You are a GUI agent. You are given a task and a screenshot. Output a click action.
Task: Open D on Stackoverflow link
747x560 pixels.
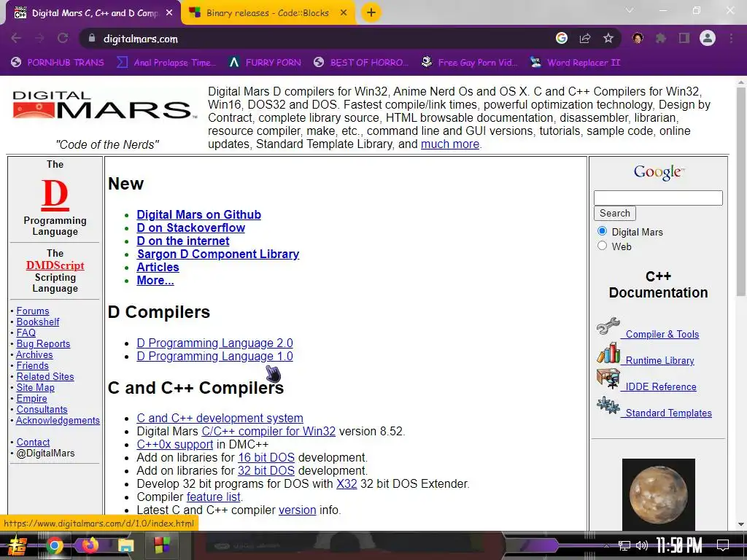[190, 227]
